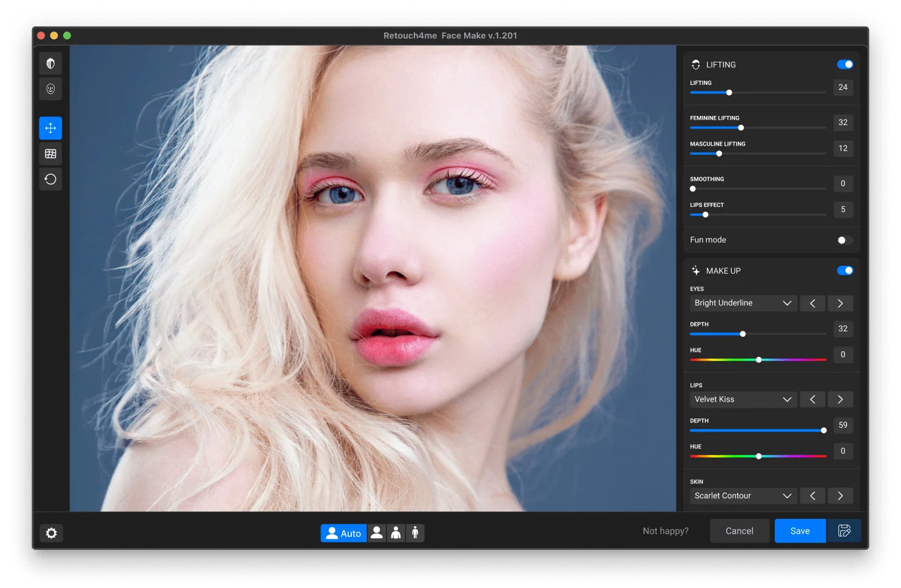Select the half-body portrait mode icon

coord(396,533)
